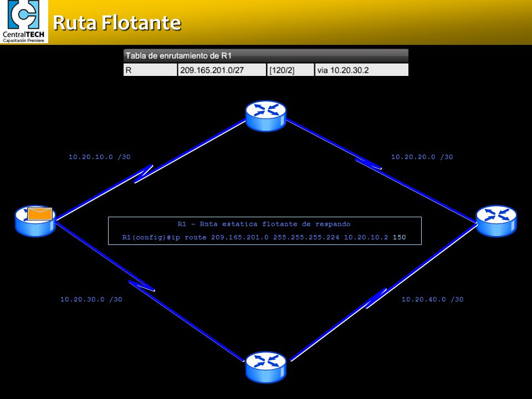Click the 'R' route code cell
Screen dimensions: 532x399
(x=150, y=70)
